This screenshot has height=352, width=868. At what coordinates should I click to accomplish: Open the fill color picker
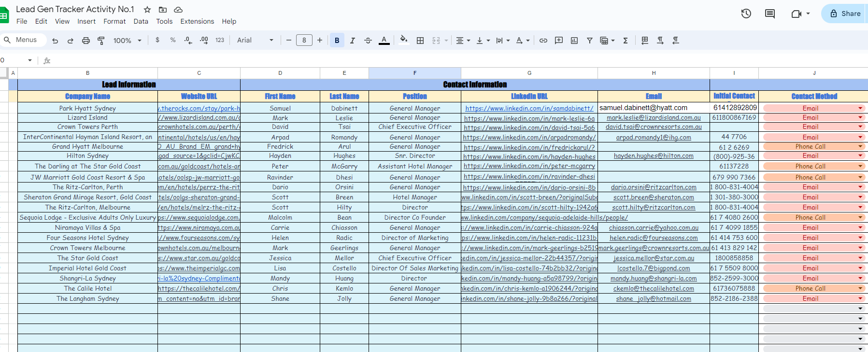[404, 40]
